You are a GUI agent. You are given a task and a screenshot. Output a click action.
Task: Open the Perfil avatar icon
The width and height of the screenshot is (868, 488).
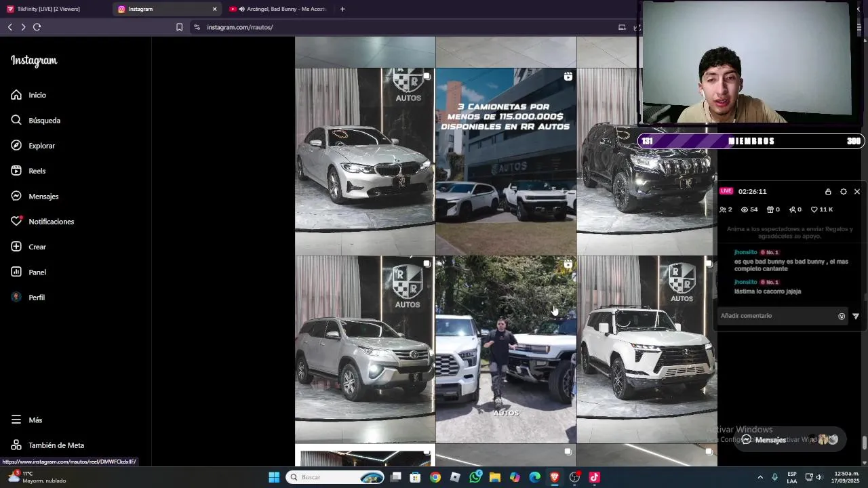(16, 297)
